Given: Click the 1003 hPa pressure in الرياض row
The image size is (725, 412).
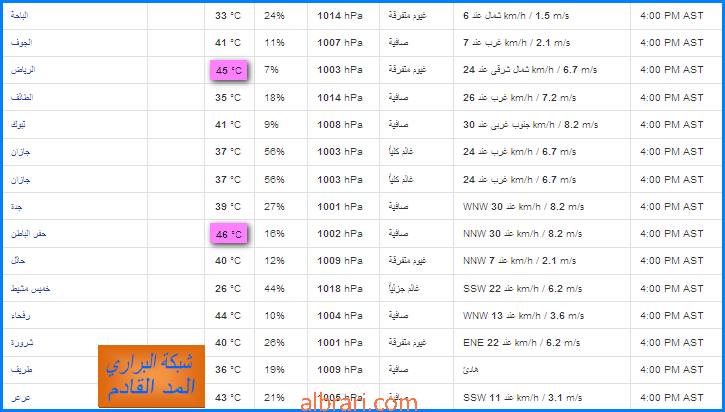Looking at the screenshot, I should pos(340,70).
